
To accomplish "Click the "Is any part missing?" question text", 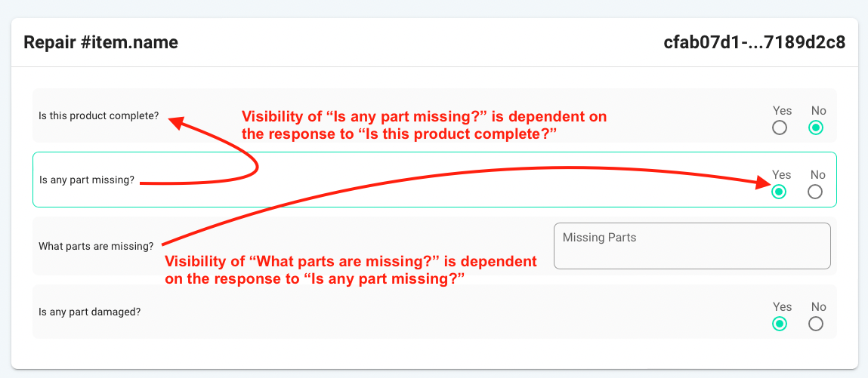I will pos(87,180).
